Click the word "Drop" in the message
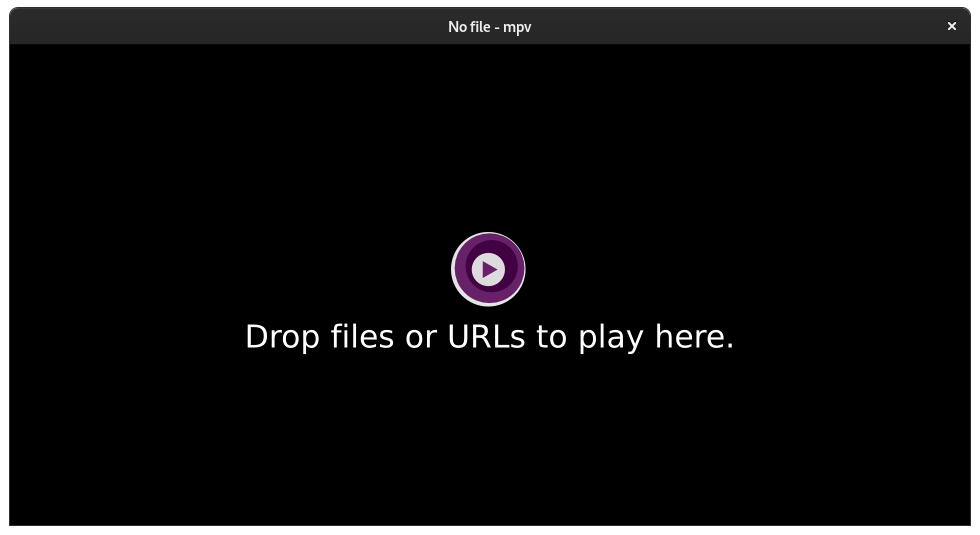The image size is (980, 535). point(282,338)
